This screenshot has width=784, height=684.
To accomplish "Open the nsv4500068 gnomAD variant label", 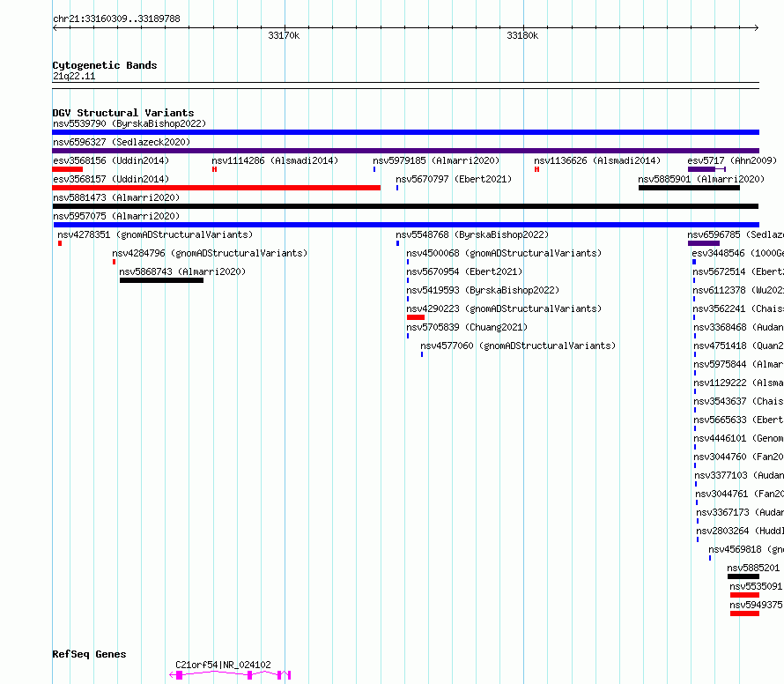I will click(x=504, y=253).
